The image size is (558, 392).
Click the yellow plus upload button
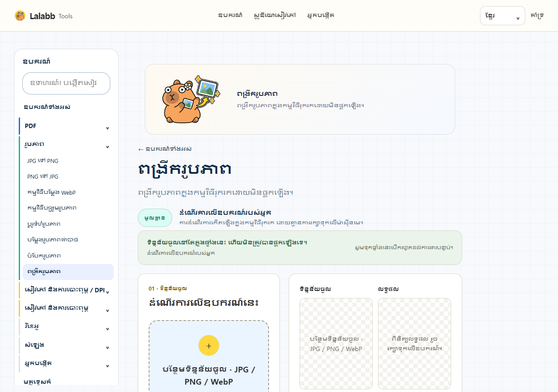(x=209, y=345)
